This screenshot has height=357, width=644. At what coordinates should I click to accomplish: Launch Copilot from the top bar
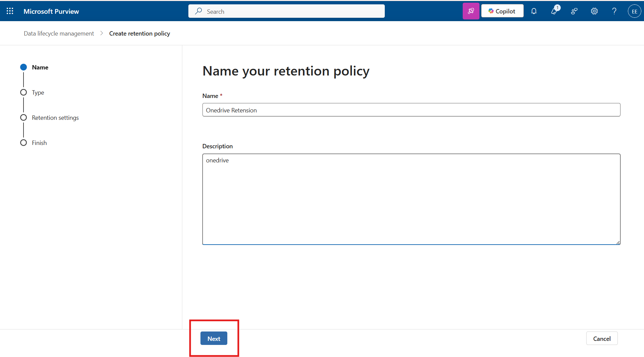click(x=502, y=11)
